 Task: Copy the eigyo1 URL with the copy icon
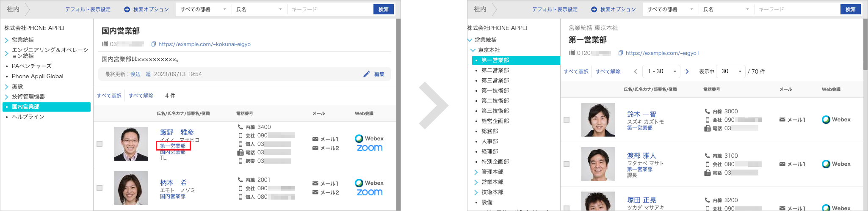coord(621,53)
